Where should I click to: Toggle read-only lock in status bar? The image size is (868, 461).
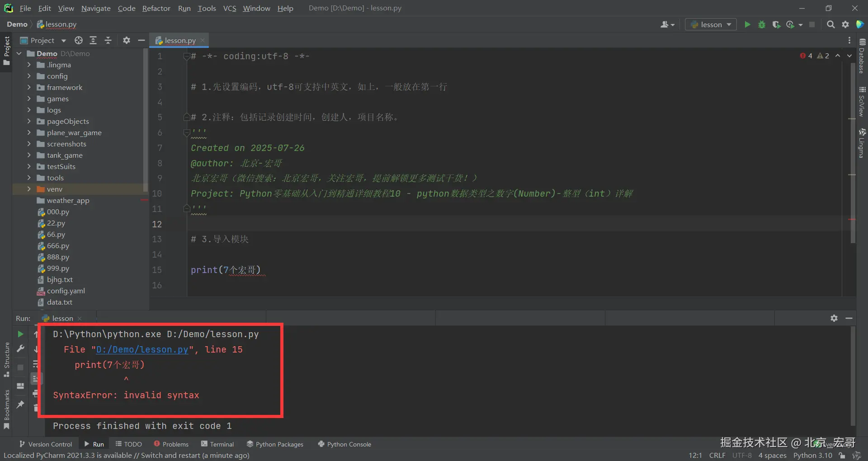(x=842, y=456)
